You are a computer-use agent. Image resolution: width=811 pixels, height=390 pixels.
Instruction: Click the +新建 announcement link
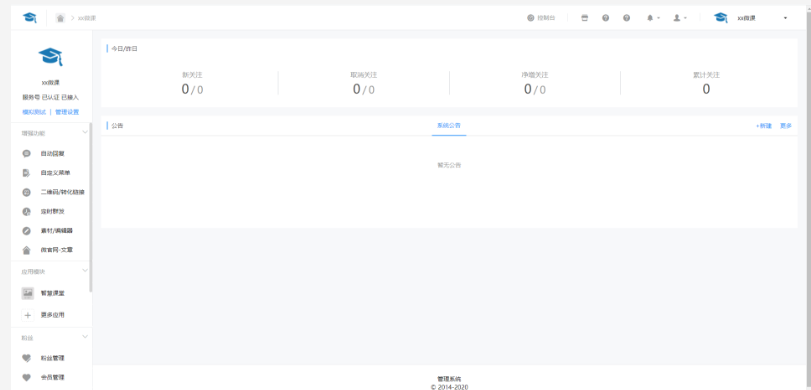pyautogui.click(x=764, y=126)
